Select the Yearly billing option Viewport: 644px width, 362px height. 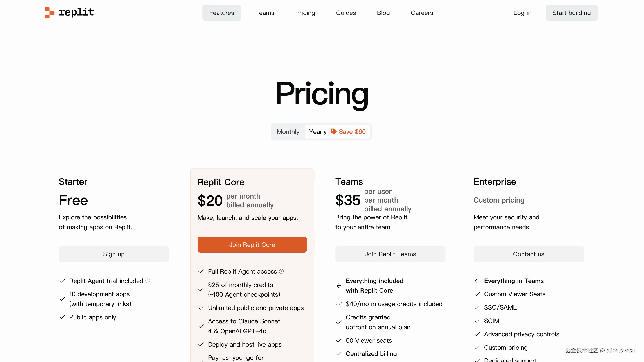pyautogui.click(x=317, y=132)
